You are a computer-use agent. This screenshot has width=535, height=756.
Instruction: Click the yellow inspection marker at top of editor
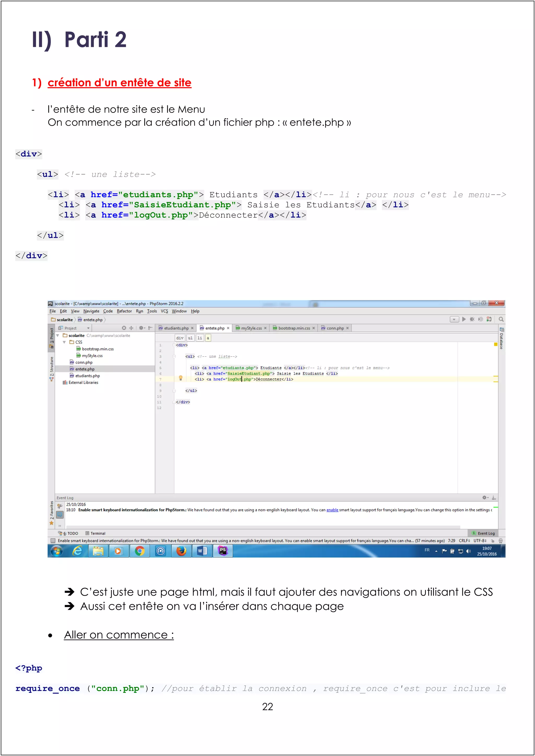click(496, 344)
